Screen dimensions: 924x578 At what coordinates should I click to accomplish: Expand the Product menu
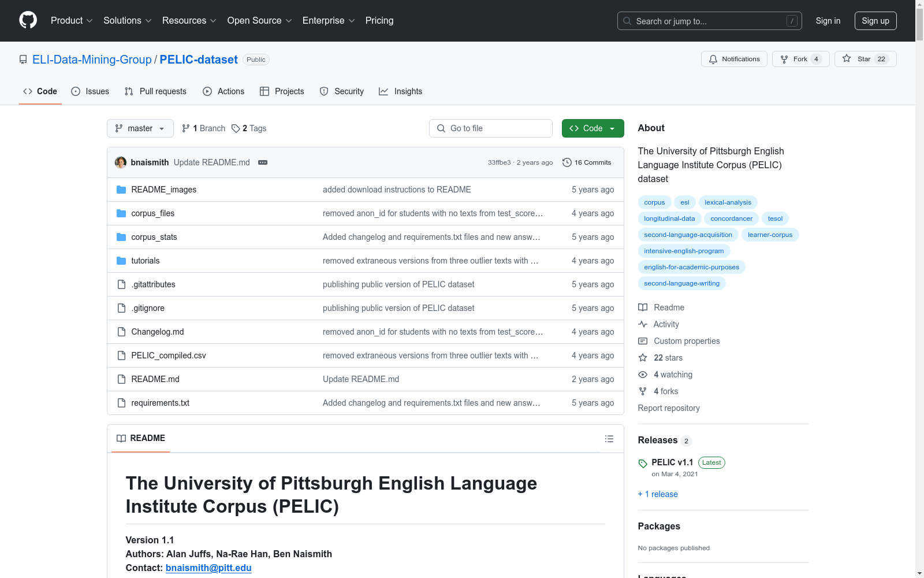(72, 20)
